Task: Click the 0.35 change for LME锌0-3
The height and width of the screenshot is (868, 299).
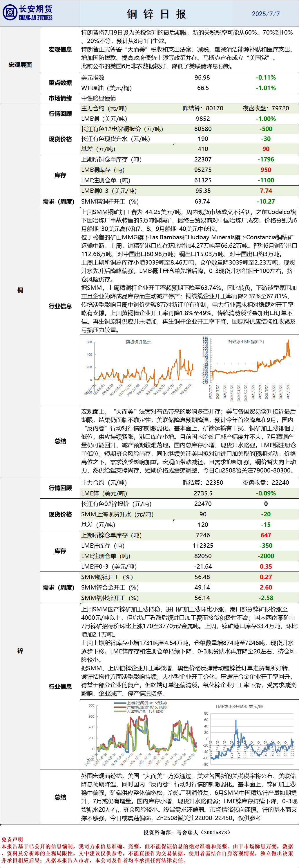Action: point(266,567)
